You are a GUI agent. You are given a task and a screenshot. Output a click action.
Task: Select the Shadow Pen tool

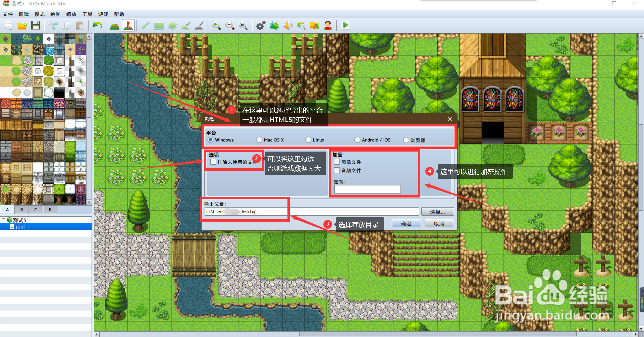[199, 25]
